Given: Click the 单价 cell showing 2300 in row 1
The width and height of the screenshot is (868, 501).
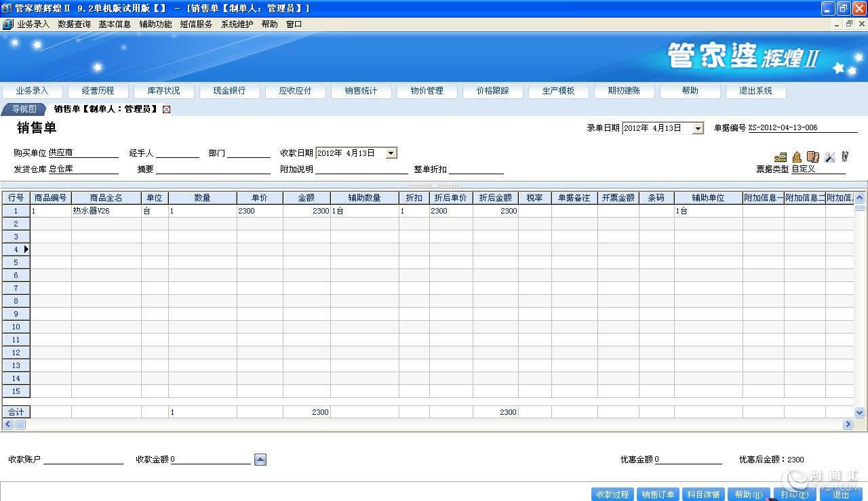Looking at the screenshot, I should (x=260, y=212).
